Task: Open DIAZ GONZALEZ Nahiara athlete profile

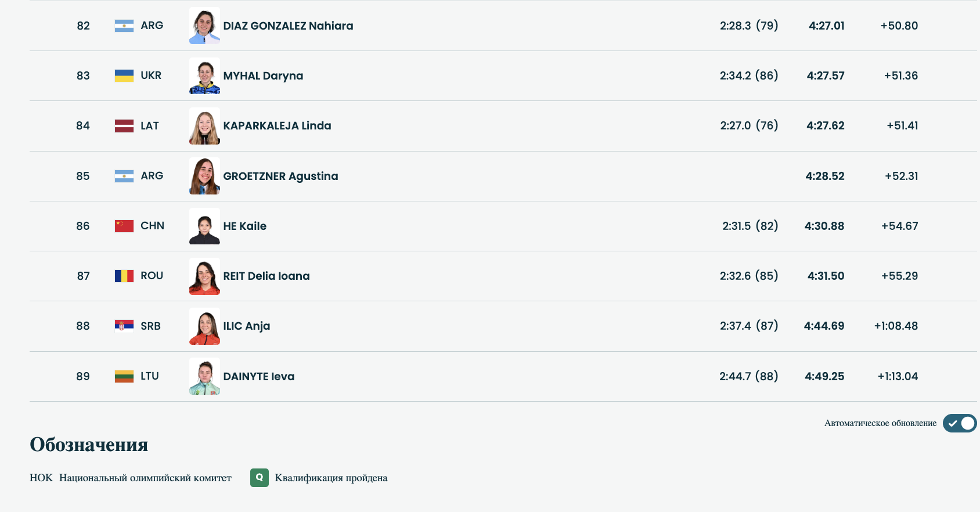Action: pyautogui.click(x=288, y=26)
